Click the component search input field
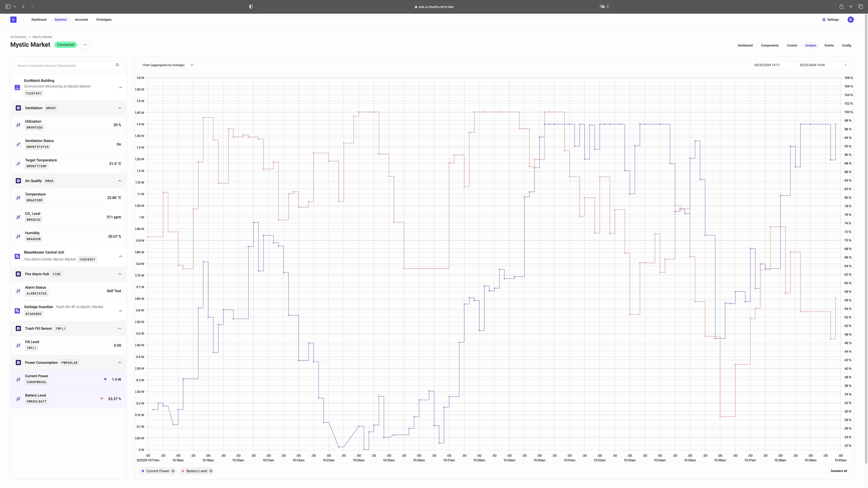 (64, 65)
